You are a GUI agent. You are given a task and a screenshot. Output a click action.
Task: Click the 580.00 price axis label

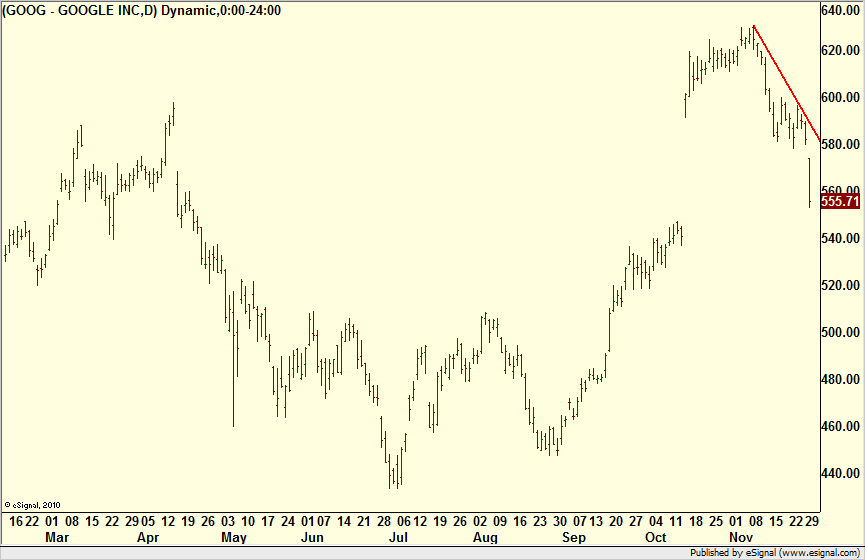coord(840,144)
